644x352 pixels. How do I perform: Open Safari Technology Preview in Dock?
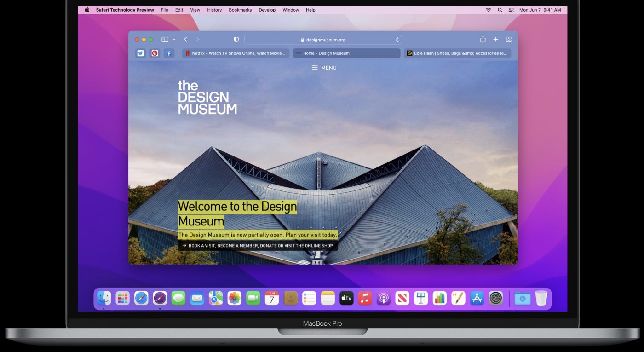point(160,298)
